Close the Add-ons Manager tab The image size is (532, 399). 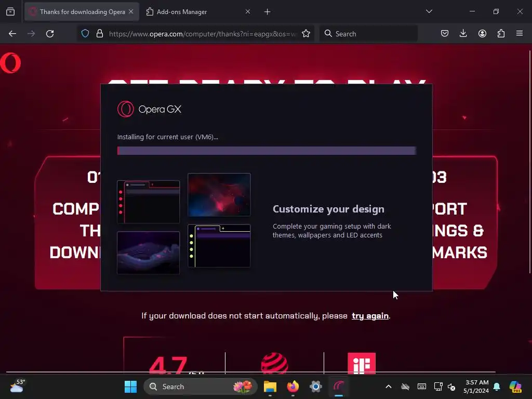pos(248,11)
